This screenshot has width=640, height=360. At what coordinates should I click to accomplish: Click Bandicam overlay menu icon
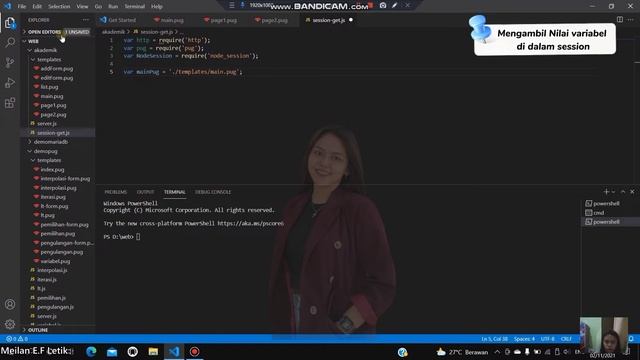pyautogui.click(x=231, y=5)
